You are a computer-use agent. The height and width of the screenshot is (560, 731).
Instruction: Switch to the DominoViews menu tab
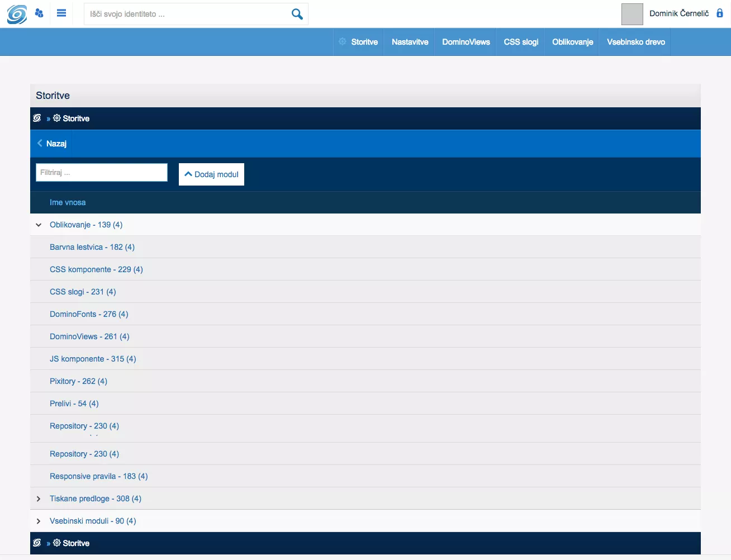[x=466, y=42]
